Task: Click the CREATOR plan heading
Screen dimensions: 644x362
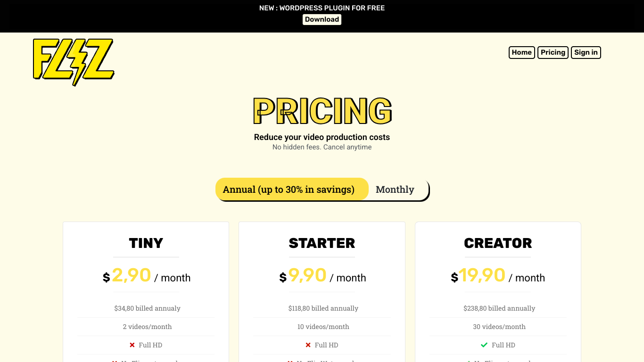Action: tap(498, 243)
